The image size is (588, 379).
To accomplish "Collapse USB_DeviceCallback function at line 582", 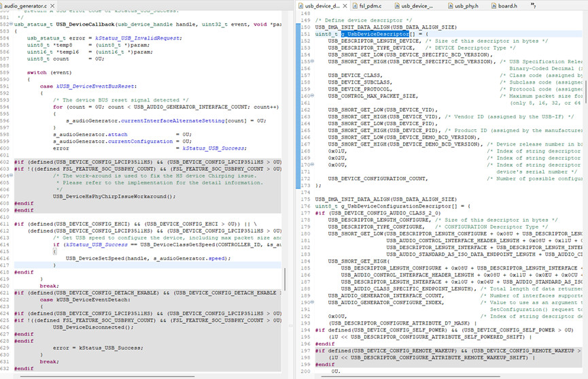I will pyautogui.click(x=12, y=24).
